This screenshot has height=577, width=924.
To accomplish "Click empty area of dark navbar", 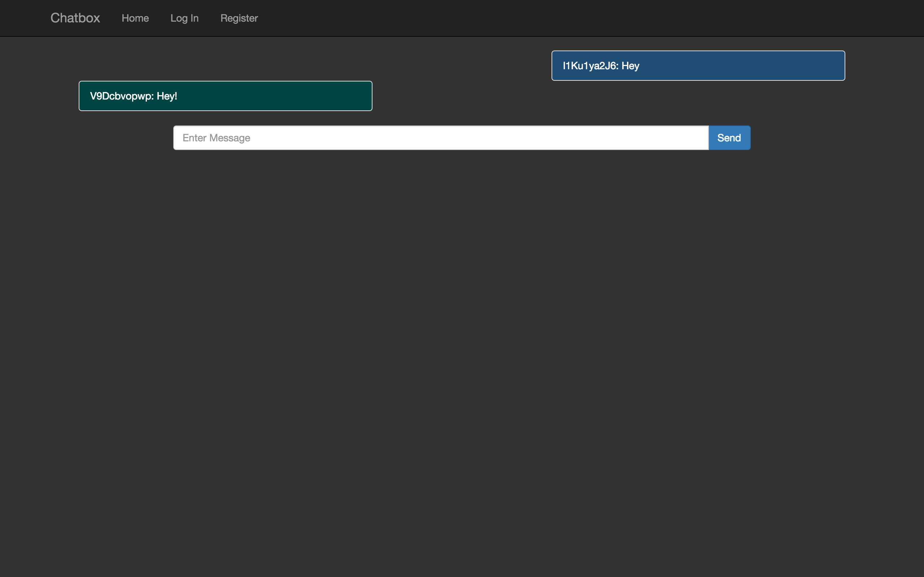I will pos(573,18).
